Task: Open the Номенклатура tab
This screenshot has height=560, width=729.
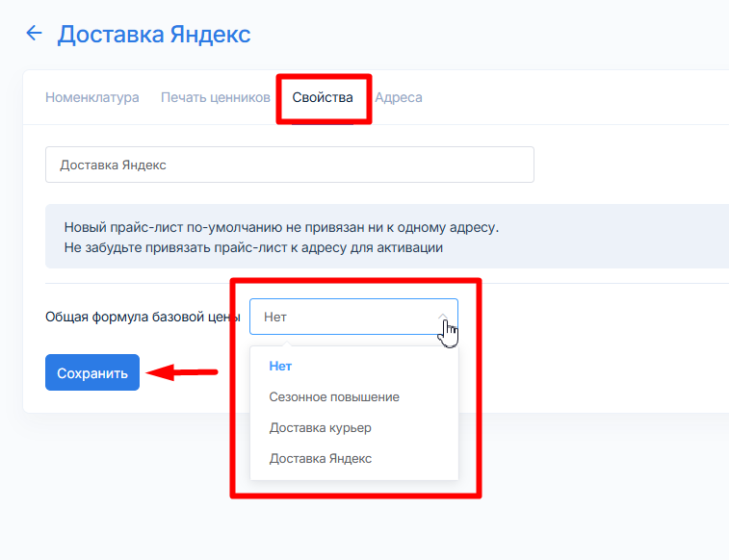Action: click(x=92, y=97)
